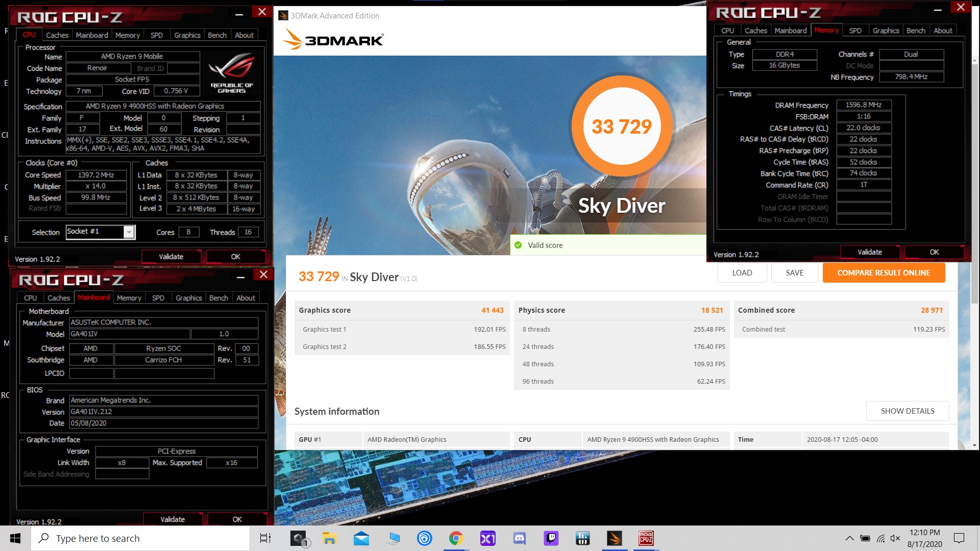Click the LOAD button in 3DMark
The image size is (980, 551).
pos(742,273)
